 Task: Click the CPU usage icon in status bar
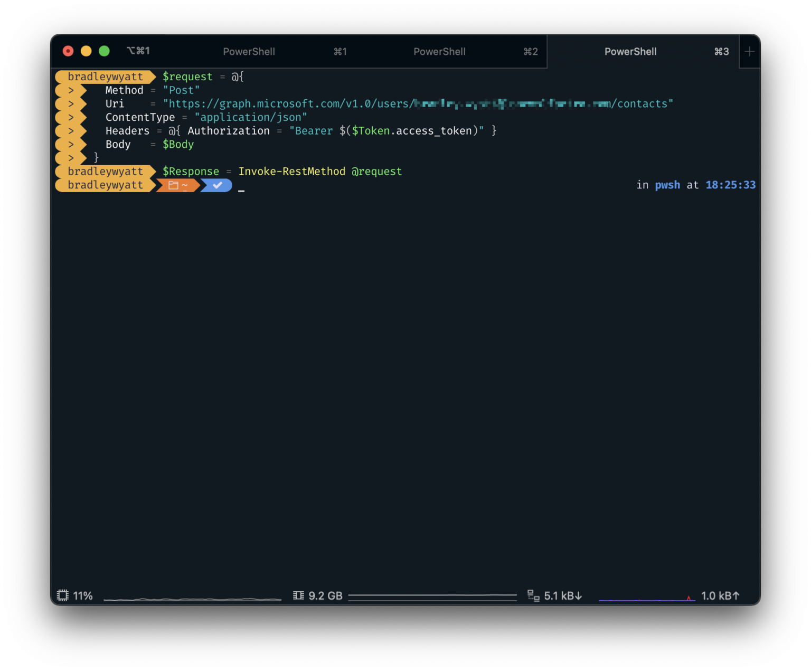63,595
